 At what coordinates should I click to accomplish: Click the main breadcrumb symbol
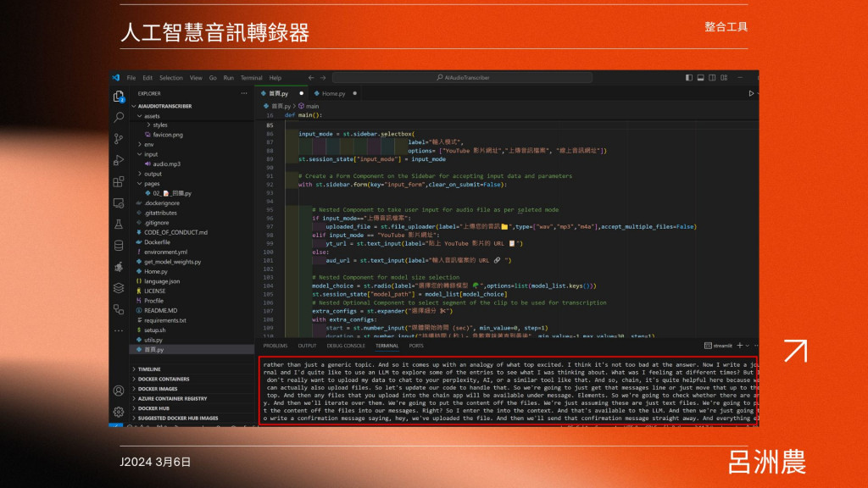click(309, 106)
